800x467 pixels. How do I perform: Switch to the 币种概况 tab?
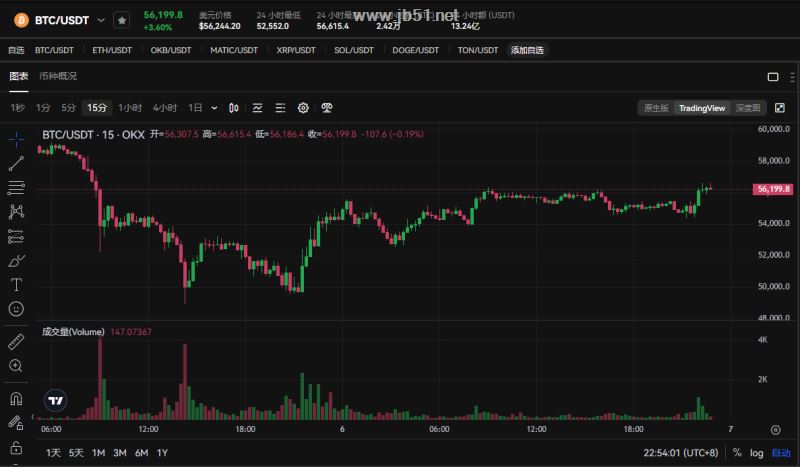point(58,77)
